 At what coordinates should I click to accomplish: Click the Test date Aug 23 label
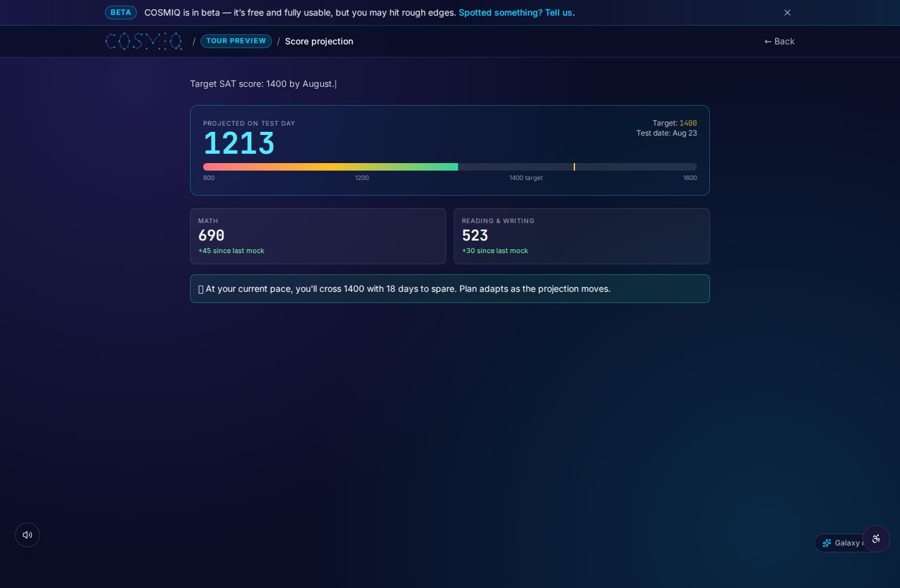pyautogui.click(x=666, y=133)
